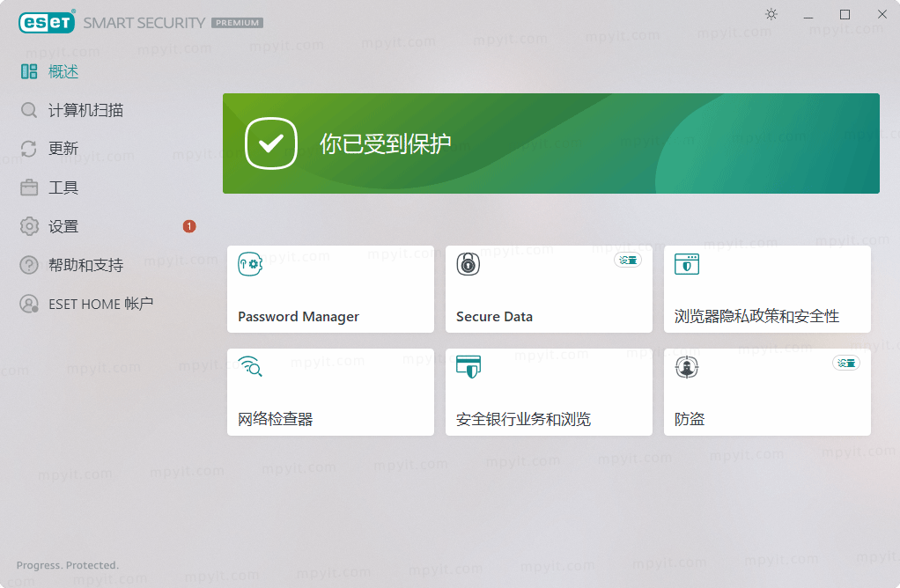Click the red notification badge on 设置

pos(189,226)
